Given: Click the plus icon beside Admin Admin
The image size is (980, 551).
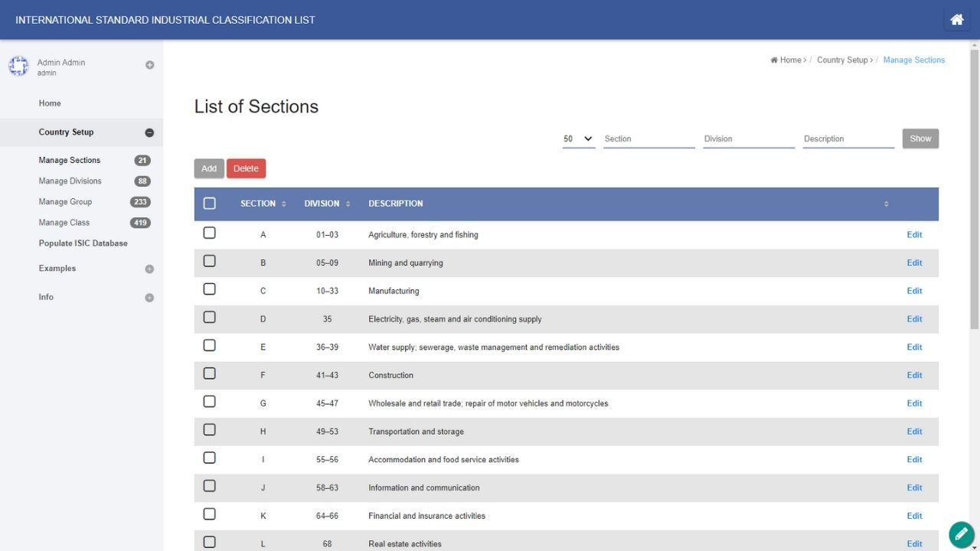Looking at the screenshot, I should (149, 65).
